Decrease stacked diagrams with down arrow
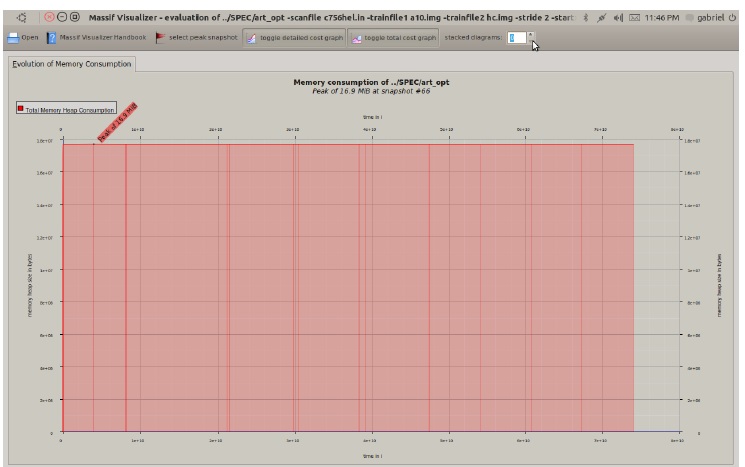Screen dimensions: 745x467 (x=531, y=42)
